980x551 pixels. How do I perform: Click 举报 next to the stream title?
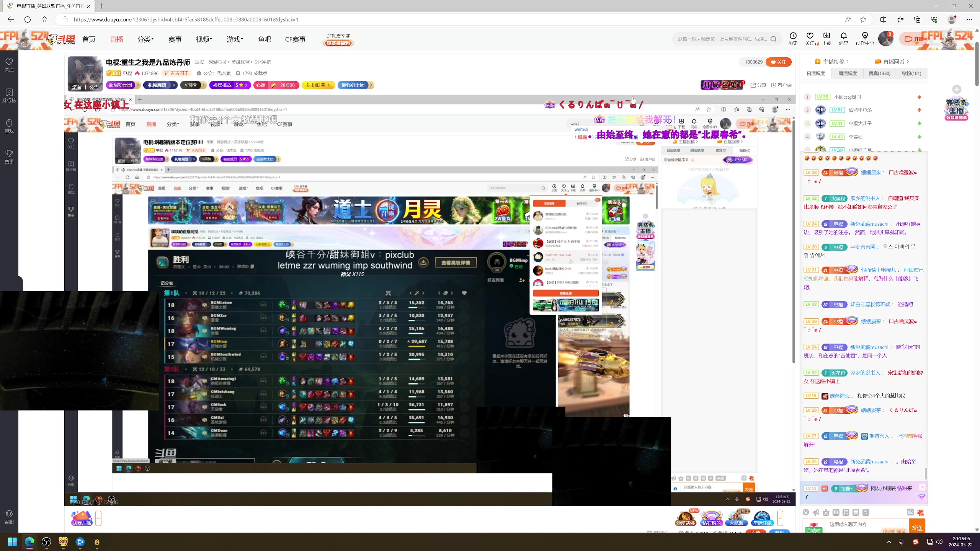(x=199, y=62)
